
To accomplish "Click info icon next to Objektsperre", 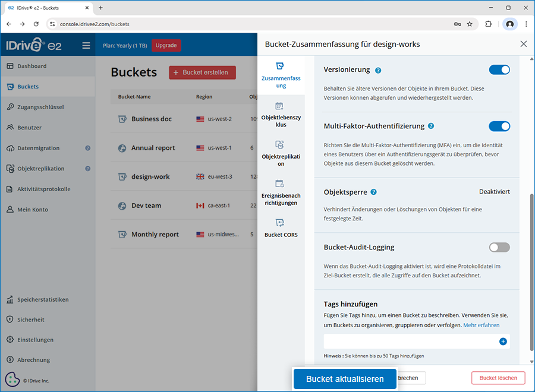I will 373,192.
